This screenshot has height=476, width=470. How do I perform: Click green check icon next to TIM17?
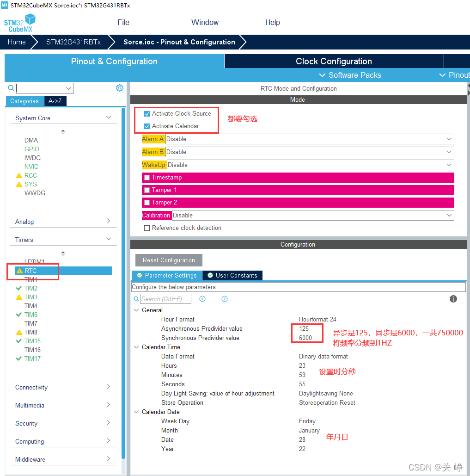[19, 359]
